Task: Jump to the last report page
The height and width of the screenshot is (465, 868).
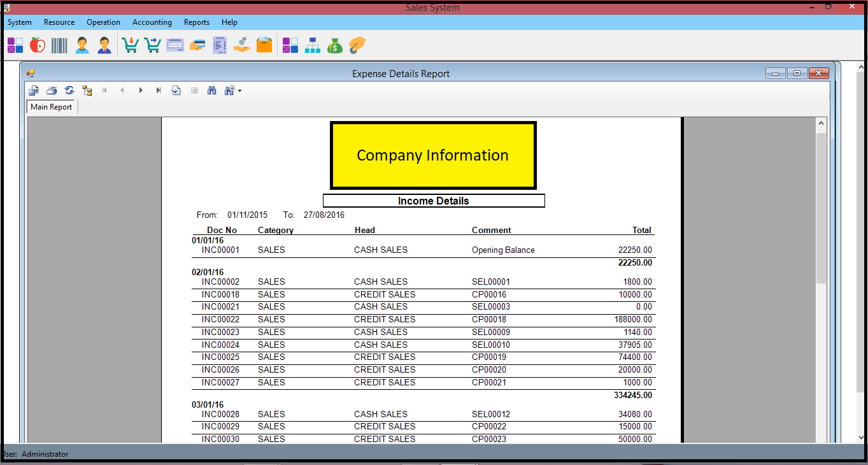Action: (159, 90)
